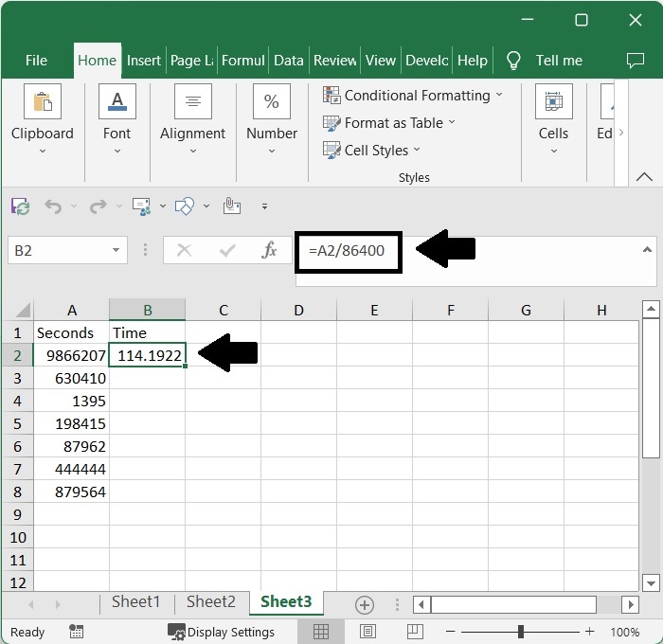The image size is (663, 644).
Task: Open the File tab
Action: [36, 61]
